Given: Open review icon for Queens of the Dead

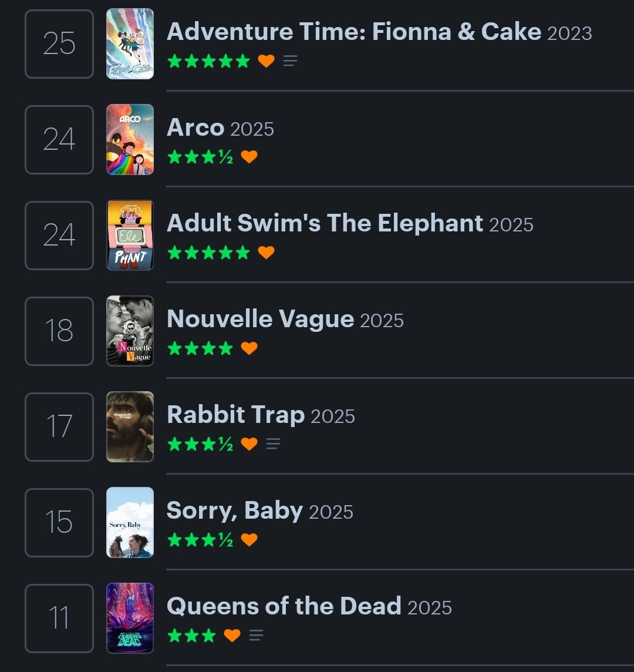Looking at the screenshot, I should point(256,636).
